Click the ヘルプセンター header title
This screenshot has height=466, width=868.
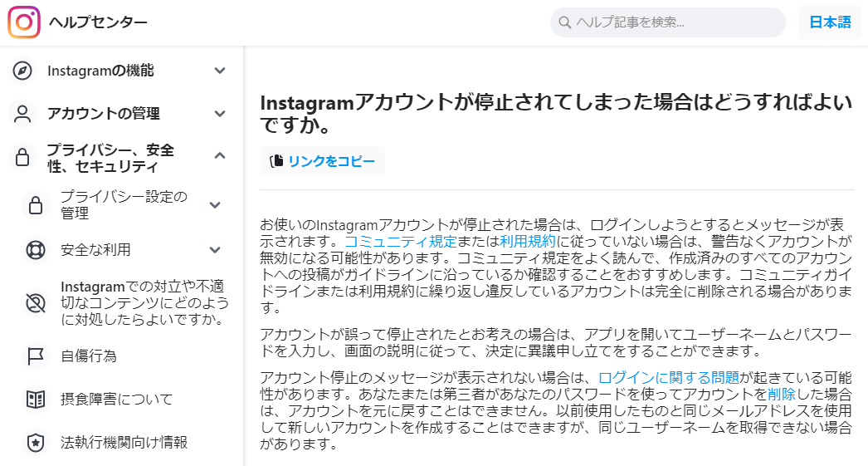tap(98, 22)
